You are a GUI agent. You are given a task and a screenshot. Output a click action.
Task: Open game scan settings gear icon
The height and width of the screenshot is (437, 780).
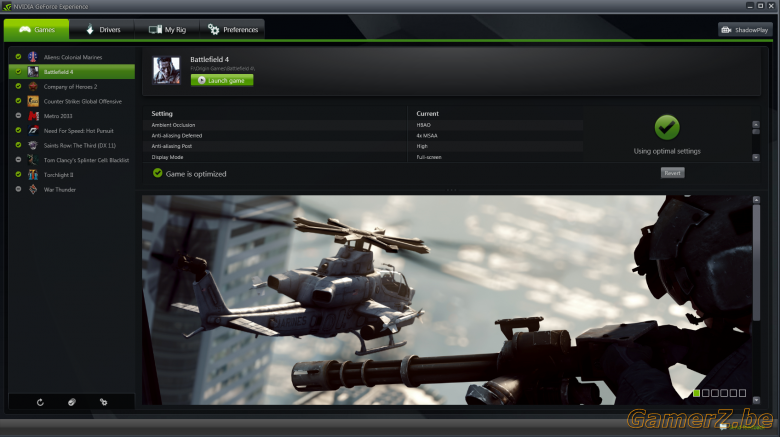click(x=103, y=402)
